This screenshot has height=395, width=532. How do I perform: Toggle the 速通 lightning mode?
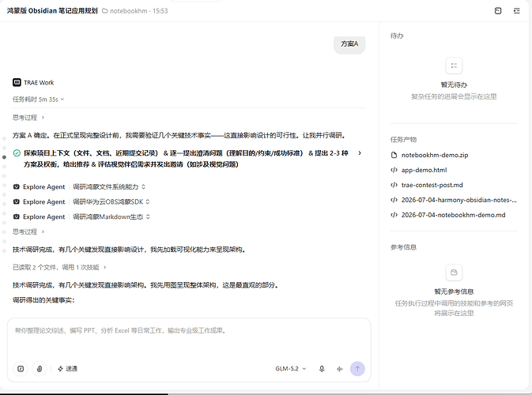[67, 369]
